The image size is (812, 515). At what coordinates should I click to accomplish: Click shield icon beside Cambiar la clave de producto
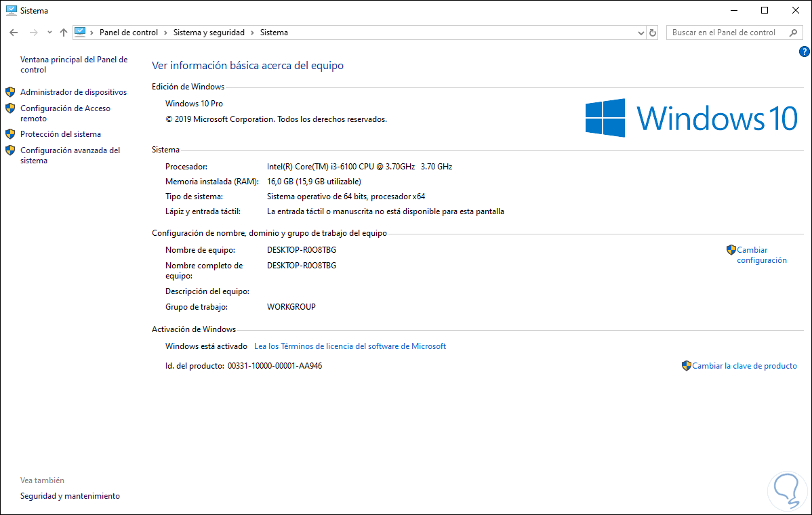(x=687, y=366)
